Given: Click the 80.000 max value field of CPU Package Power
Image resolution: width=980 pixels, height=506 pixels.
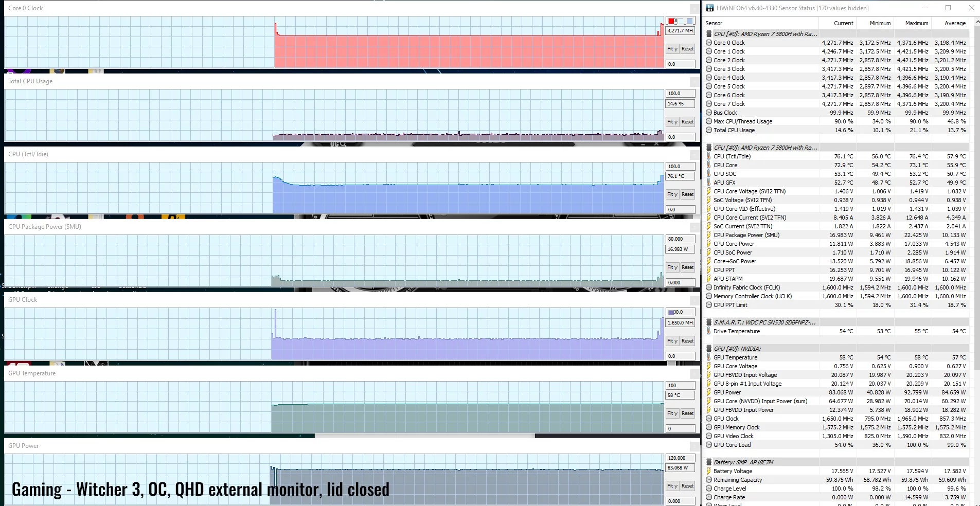Looking at the screenshot, I should pyautogui.click(x=680, y=239).
